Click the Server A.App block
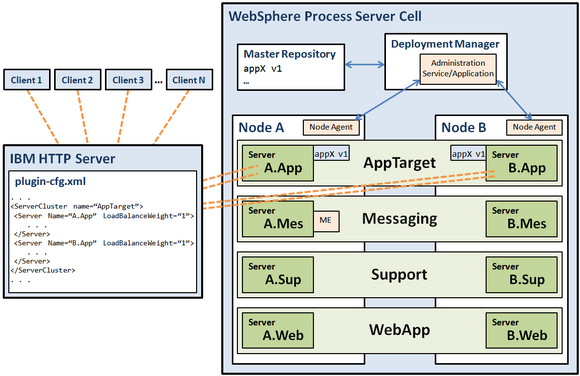Viewport: 580px width, 376px height. 278,163
